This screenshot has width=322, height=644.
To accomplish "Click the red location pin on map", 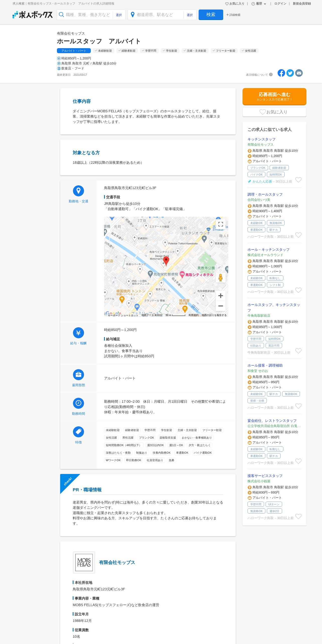I will pyautogui.click(x=166, y=261).
